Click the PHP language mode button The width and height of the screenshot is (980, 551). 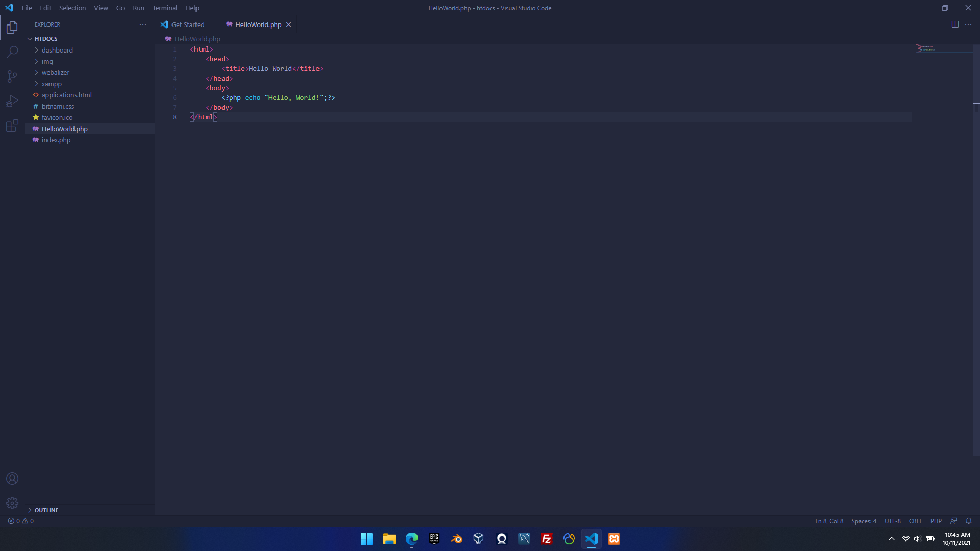coord(936,521)
